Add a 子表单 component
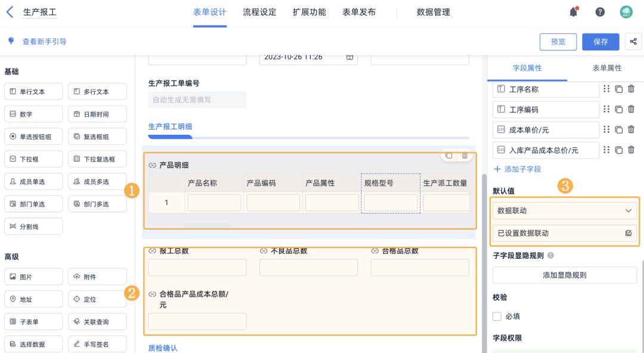644x353 pixels. click(x=33, y=322)
